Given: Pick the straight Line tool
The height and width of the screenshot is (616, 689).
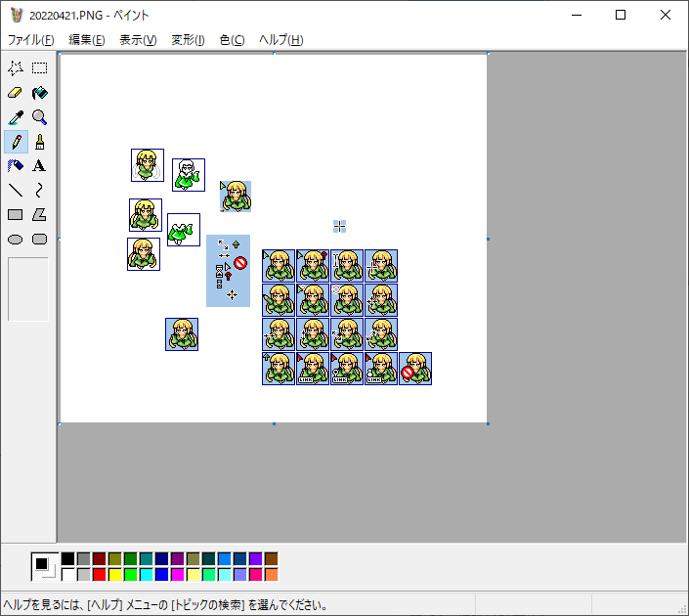Looking at the screenshot, I should pyautogui.click(x=16, y=191).
